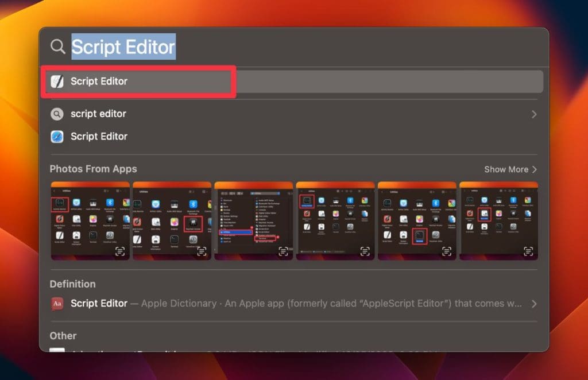
Task: Open the Script Editor Apple Dictionary definition
Action: click(x=294, y=304)
